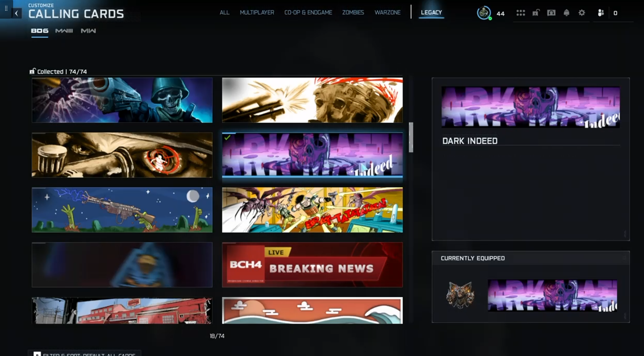Switch to the ALL category tab
644x356 pixels.
[224, 12]
